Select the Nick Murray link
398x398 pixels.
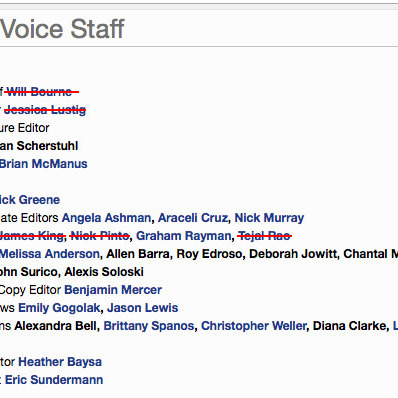[269, 218]
